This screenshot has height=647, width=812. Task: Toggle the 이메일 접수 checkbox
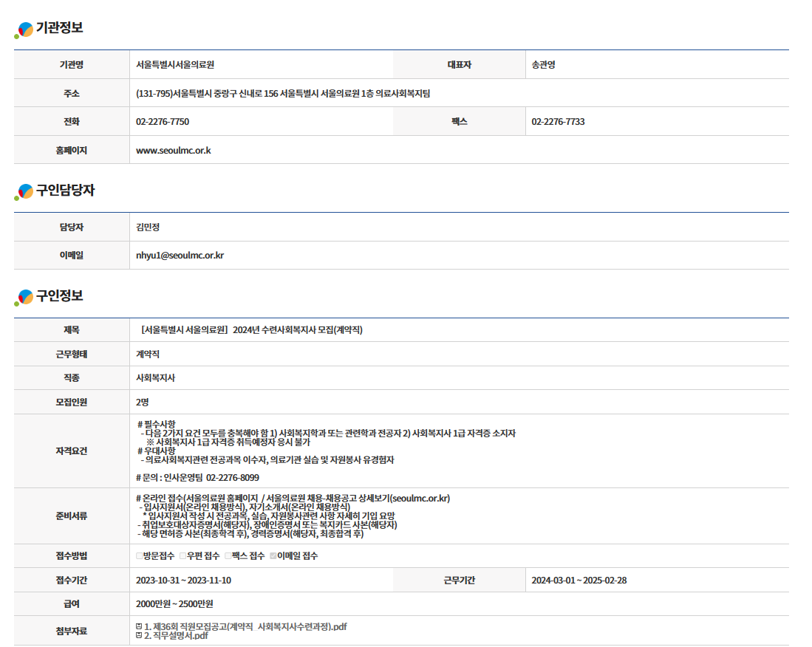[273, 555]
